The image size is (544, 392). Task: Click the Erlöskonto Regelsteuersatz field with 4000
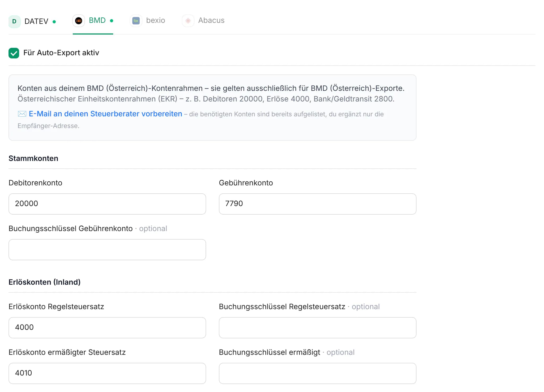point(107,328)
